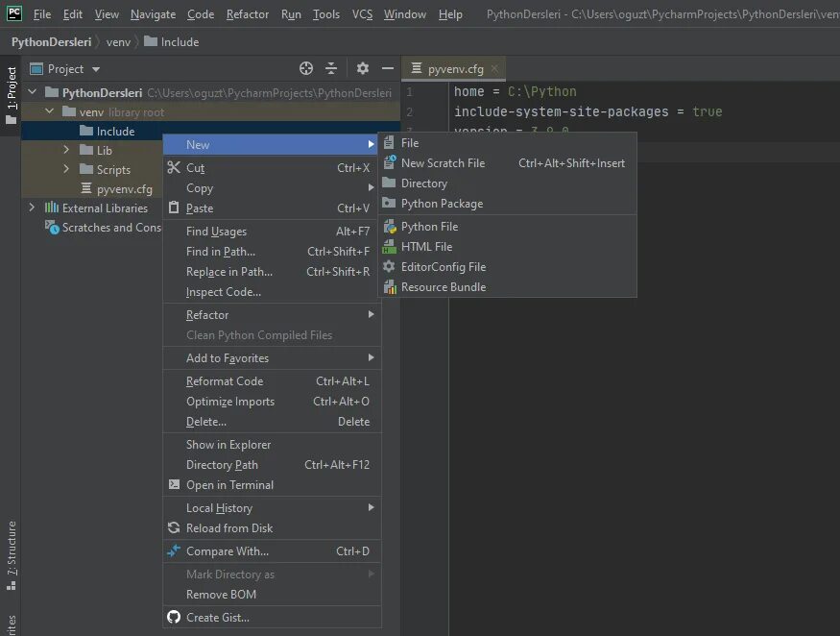Viewport: 840px width, 636px height.
Task: Hide the Project panel with minus icon
Action: pos(388,68)
